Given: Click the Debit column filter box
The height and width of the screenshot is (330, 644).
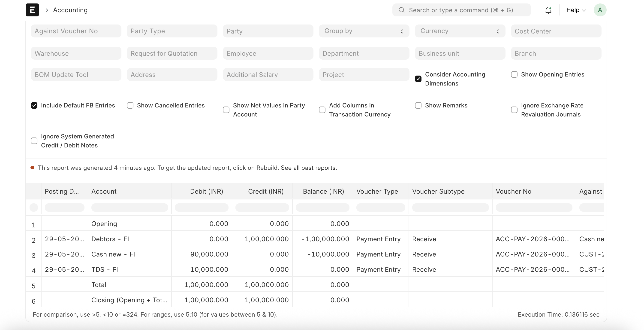Looking at the screenshot, I should [202, 208].
